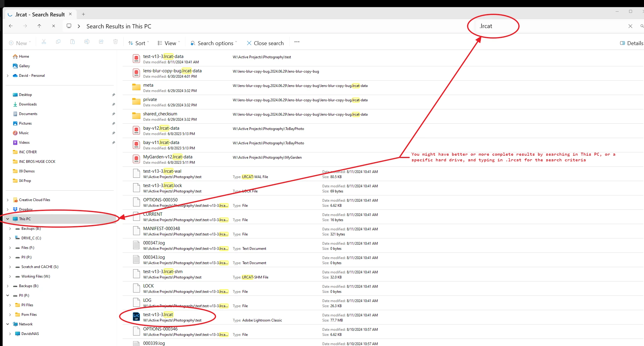Open a new tab with plus button
The width and height of the screenshot is (644, 346).
[x=83, y=14]
